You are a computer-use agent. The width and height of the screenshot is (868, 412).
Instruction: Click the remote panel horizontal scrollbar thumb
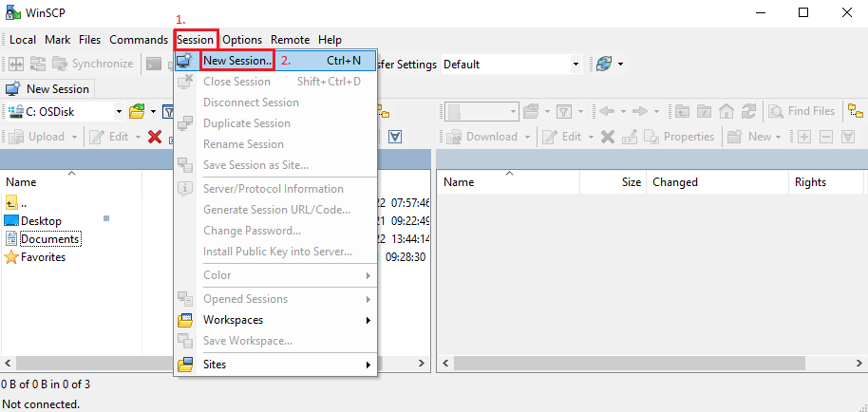click(630, 364)
